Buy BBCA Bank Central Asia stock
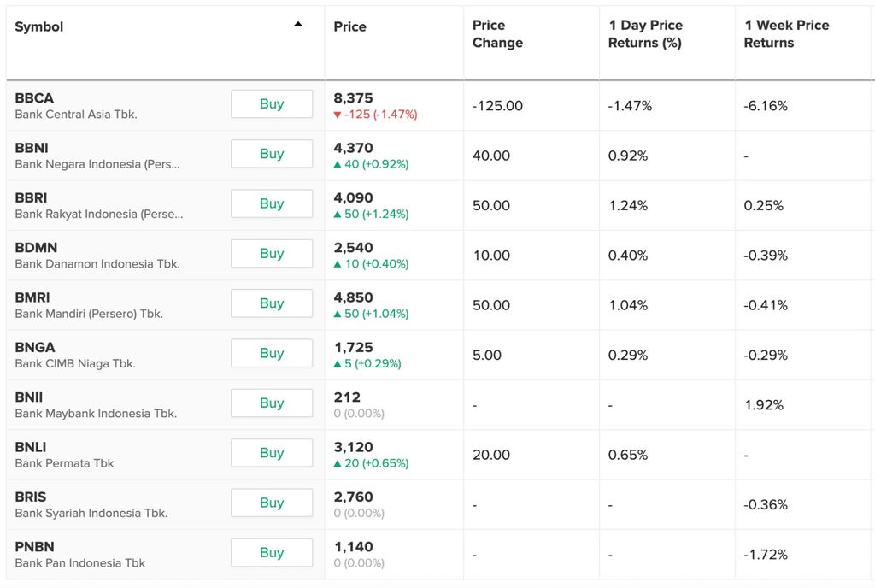This screenshot has width=875, height=588. [272, 103]
